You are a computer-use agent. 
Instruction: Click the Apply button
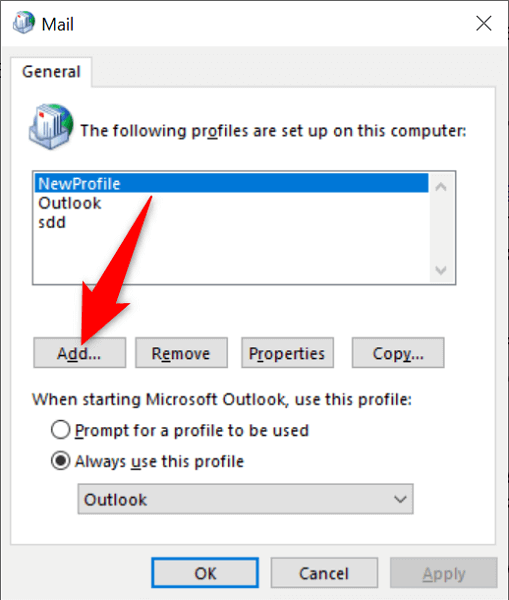(x=444, y=573)
